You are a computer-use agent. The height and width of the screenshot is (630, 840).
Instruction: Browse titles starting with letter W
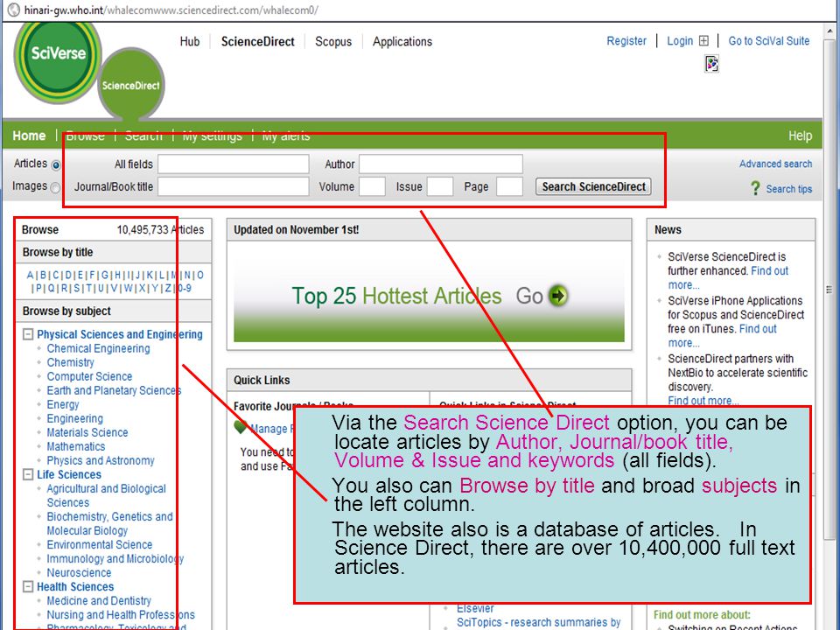(x=128, y=288)
